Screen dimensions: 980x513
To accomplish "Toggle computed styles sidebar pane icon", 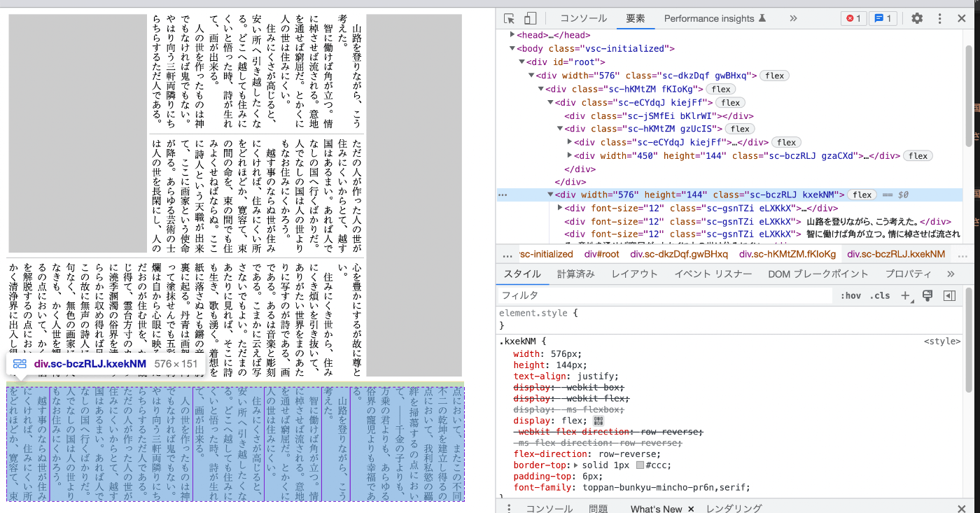I will 949,295.
